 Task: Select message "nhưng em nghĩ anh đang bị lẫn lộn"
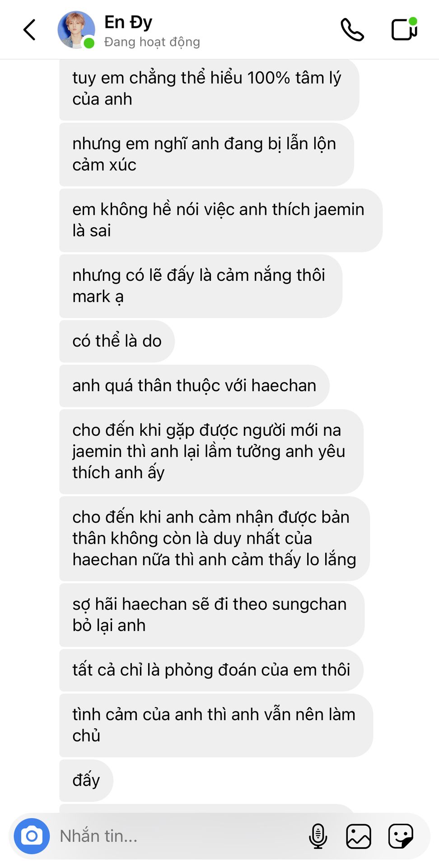click(206, 154)
